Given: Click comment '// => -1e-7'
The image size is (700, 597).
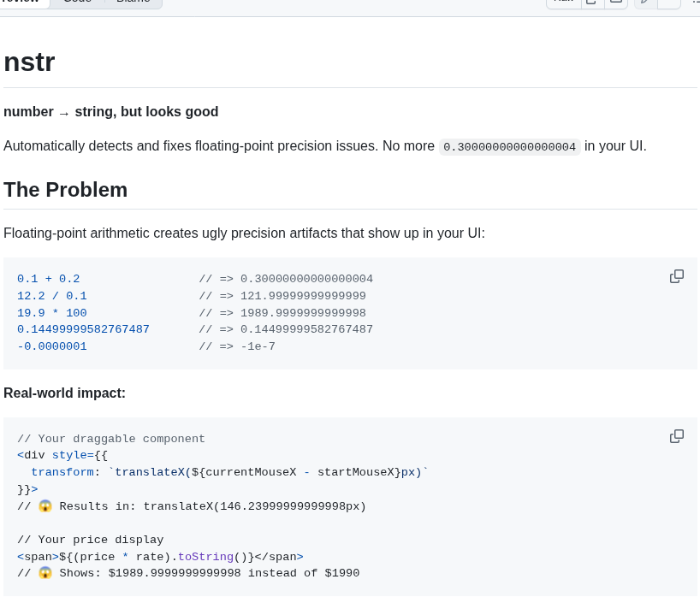Looking at the screenshot, I should pyautogui.click(x=237, y=346).
